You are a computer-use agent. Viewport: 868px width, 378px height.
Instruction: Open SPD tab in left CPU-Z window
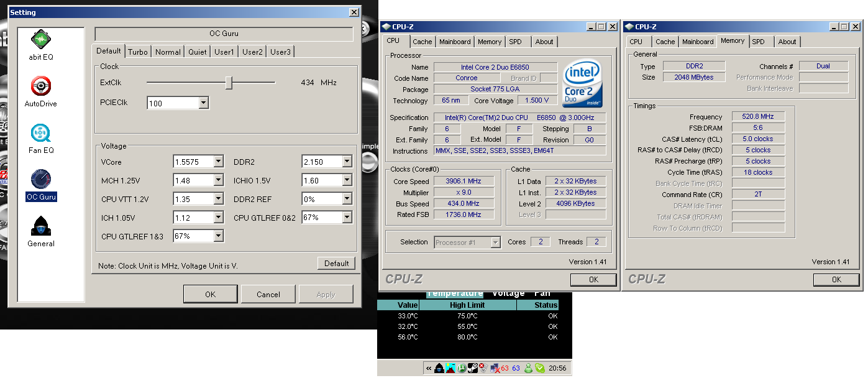click(x=515, y=42)
